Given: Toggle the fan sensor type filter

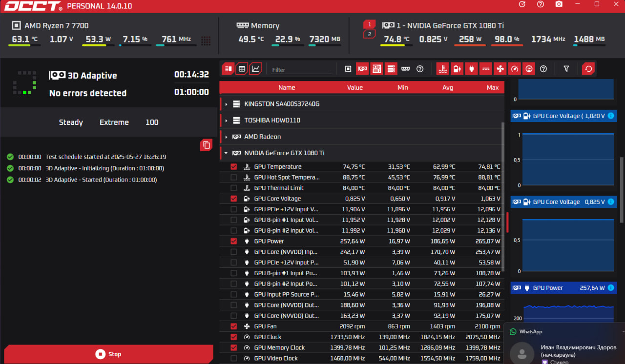Looking at the screenshot, I should pyautogui.click(x=500, y=69).
